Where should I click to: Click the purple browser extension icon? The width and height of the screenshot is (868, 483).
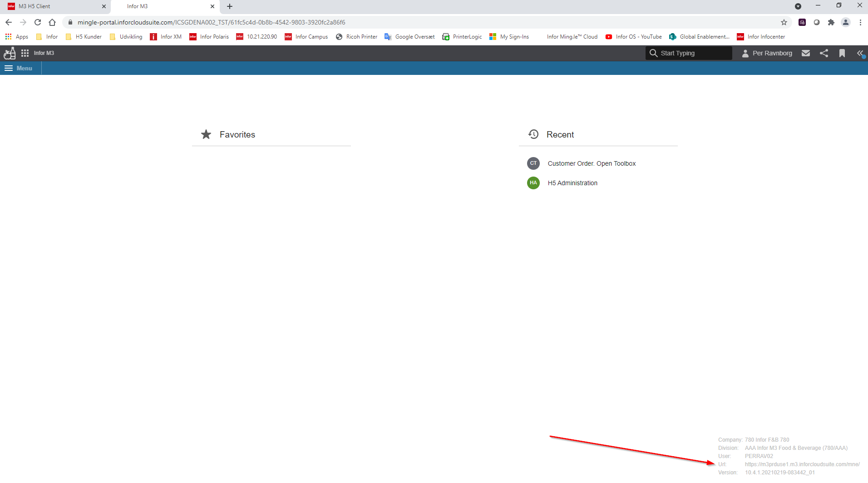tap(802, 22)
